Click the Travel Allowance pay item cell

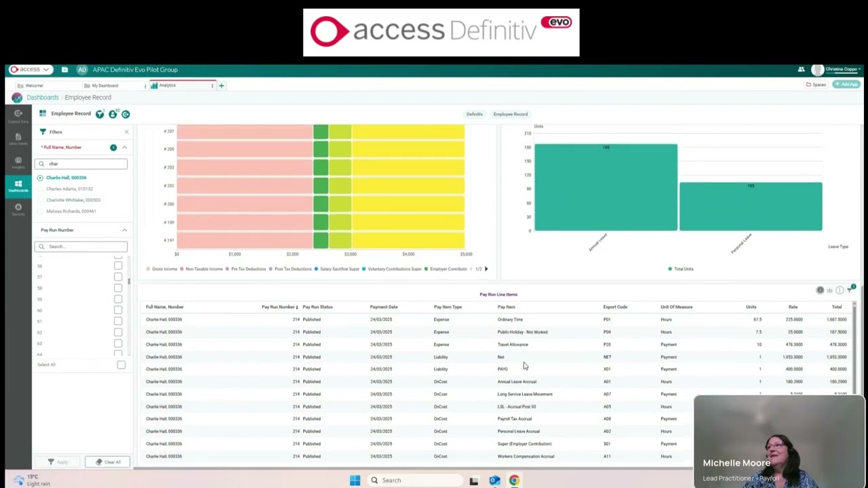point(513,344)
